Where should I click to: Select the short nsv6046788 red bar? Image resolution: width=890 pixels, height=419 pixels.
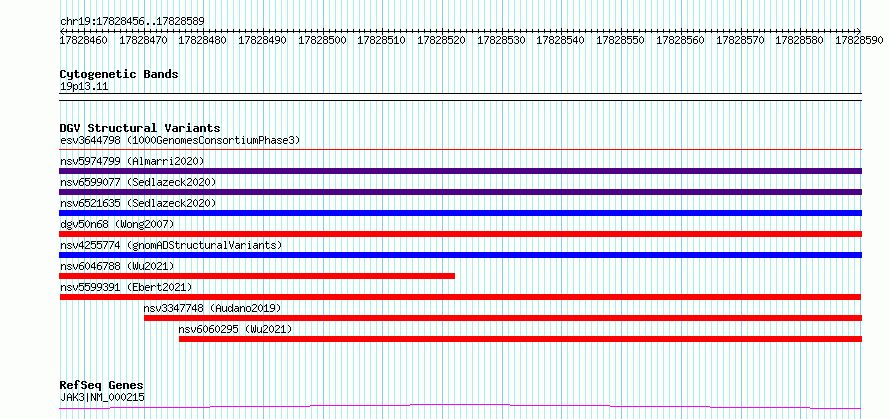(x=257, y=276)
